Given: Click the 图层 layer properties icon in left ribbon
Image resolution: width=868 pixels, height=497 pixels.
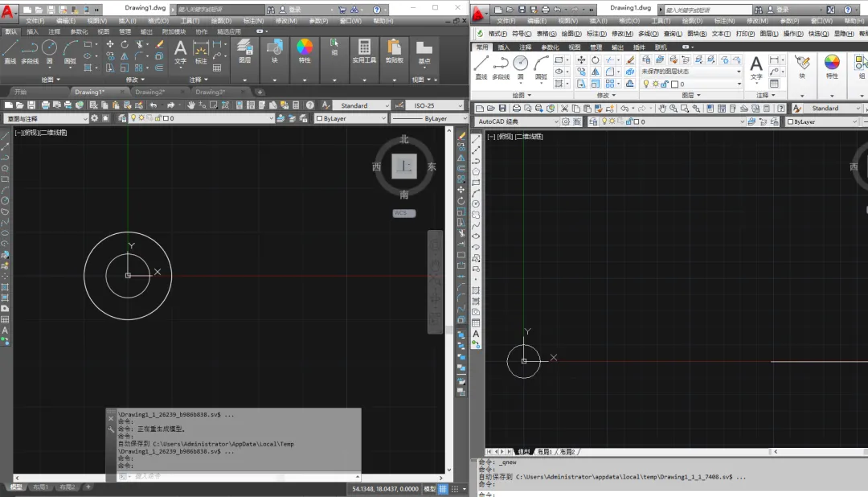Looking at the screenshot, I should tap(244, 50).
